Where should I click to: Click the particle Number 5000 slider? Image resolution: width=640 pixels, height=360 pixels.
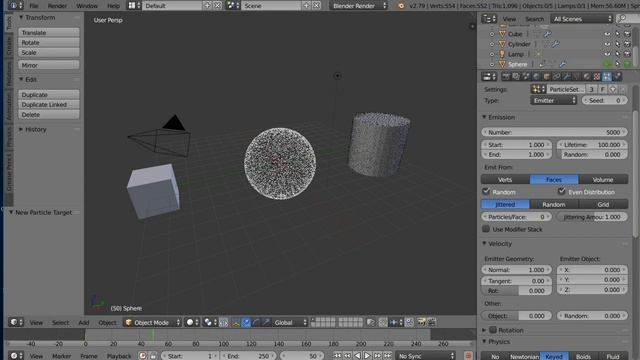point(554,132)
